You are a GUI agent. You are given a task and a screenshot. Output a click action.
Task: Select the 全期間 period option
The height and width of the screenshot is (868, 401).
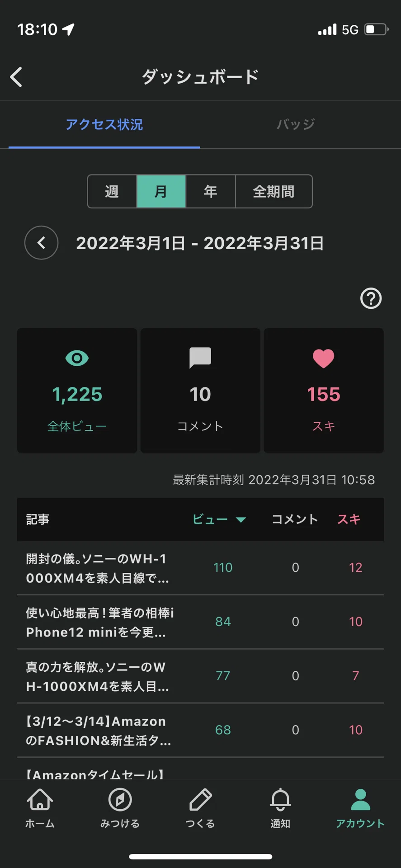click(274, 191)
